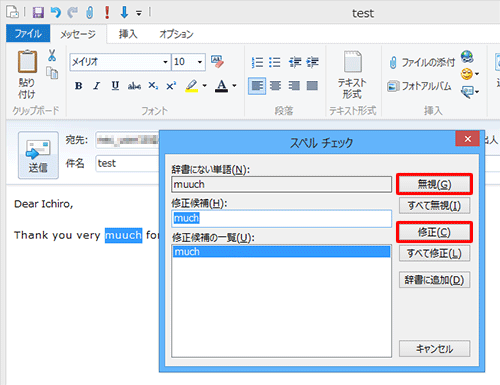Viewport: 500px width, 385px height.
Task: Cut selection with scissors icon
Action: (x=52, y=55)
